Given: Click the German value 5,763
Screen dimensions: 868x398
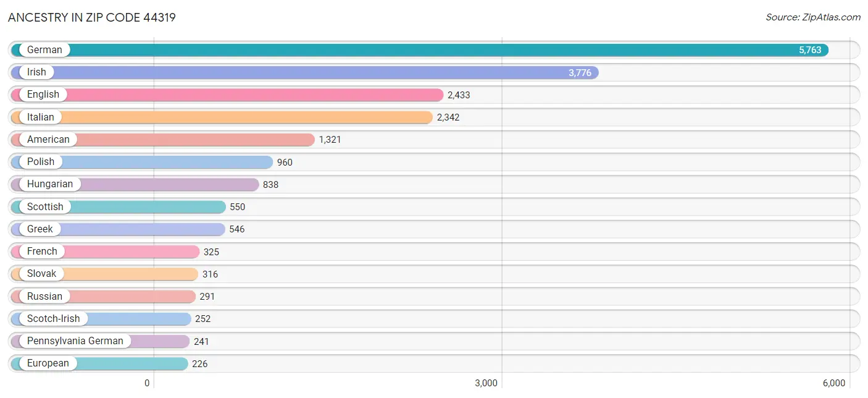Looking at the screenshot, I should tap(810, 50).
